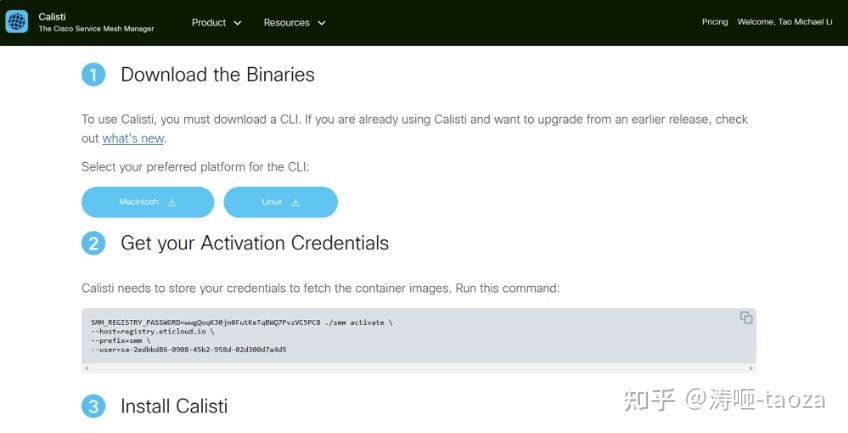Copy the activation command to clipboard

[746, 318]
